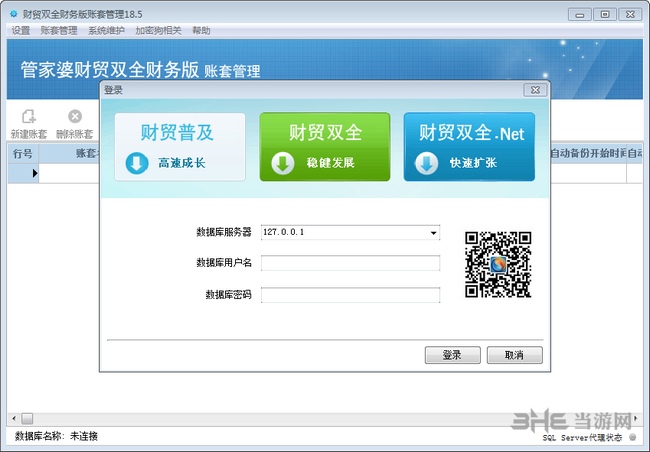Click the horizontal scrollbar left arrow
The width and height of the screenshot is (650, 452).
14,418
